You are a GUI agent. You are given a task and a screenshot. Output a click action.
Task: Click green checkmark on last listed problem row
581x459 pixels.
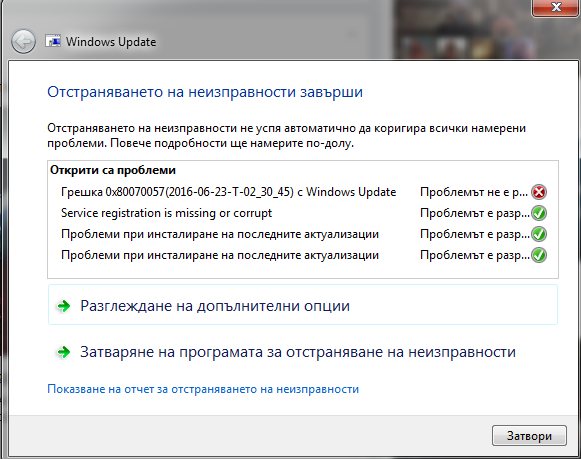tap(539, 255)
